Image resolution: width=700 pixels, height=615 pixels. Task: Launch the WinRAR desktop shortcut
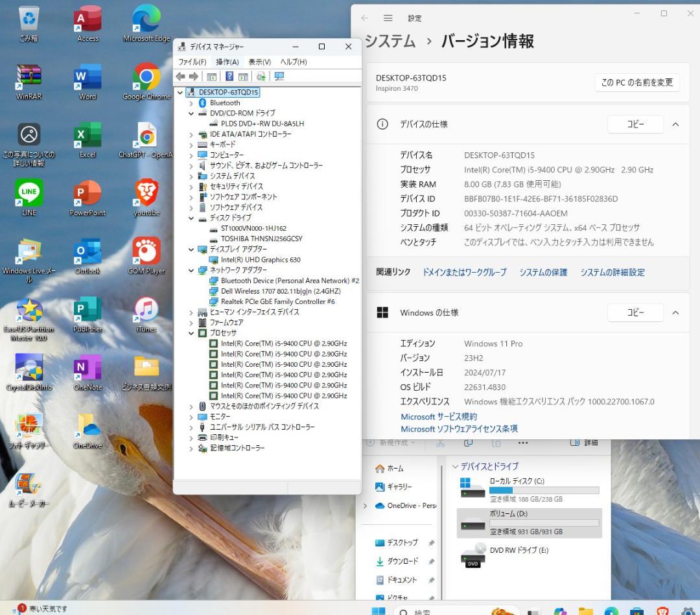[28, 75]
